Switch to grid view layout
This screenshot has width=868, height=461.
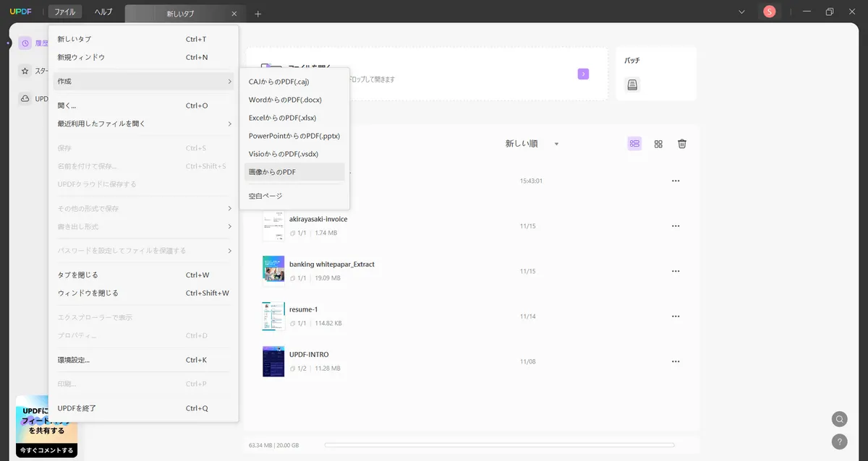coord(658,144)
